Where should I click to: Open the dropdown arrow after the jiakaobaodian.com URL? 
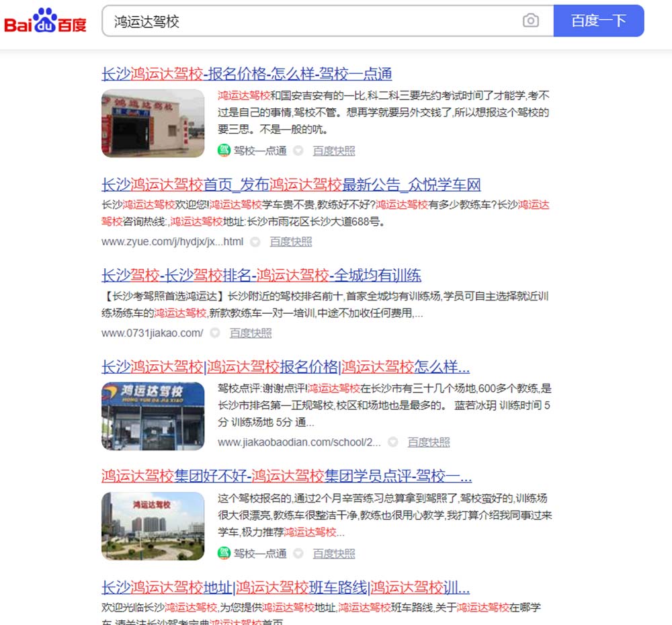[x=392, y=442]
